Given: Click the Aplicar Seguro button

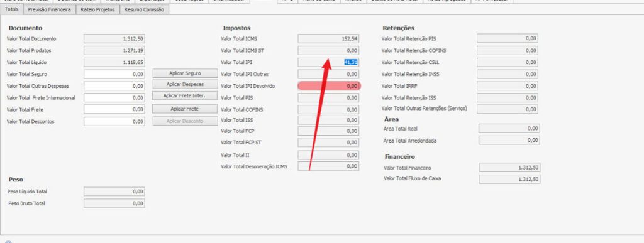Looking at the screenshot, I should [x=185, y=73].
